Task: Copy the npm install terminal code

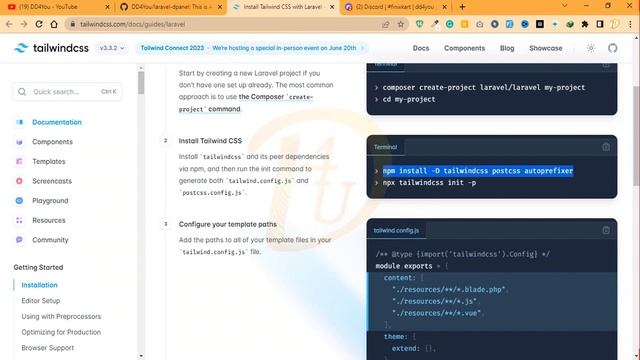Action: (x=606, y=147)
